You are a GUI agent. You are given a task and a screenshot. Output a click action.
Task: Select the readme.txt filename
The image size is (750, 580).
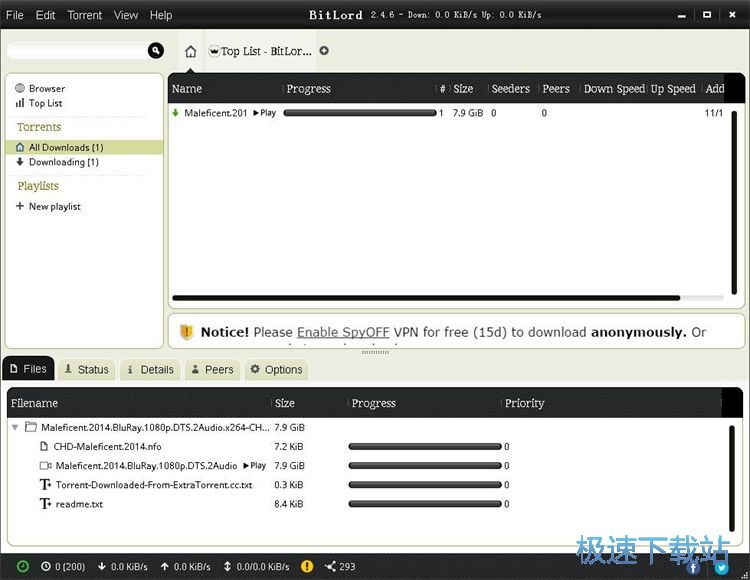(79, 503)
